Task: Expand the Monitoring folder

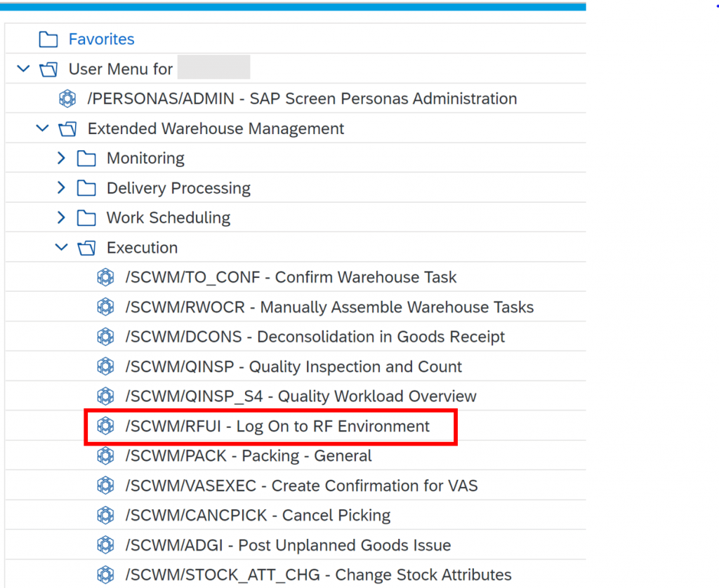Action: pyautogui.click(x=62, y=158)
